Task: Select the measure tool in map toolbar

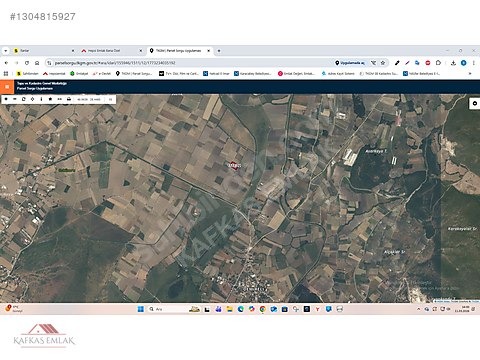Action: pyautogui.click(x=59, y=99)
